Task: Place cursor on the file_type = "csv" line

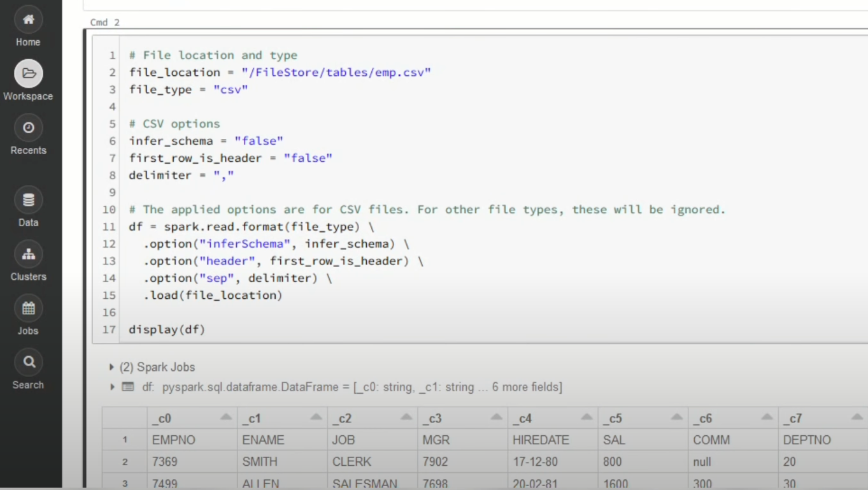Action: [189, 90]
